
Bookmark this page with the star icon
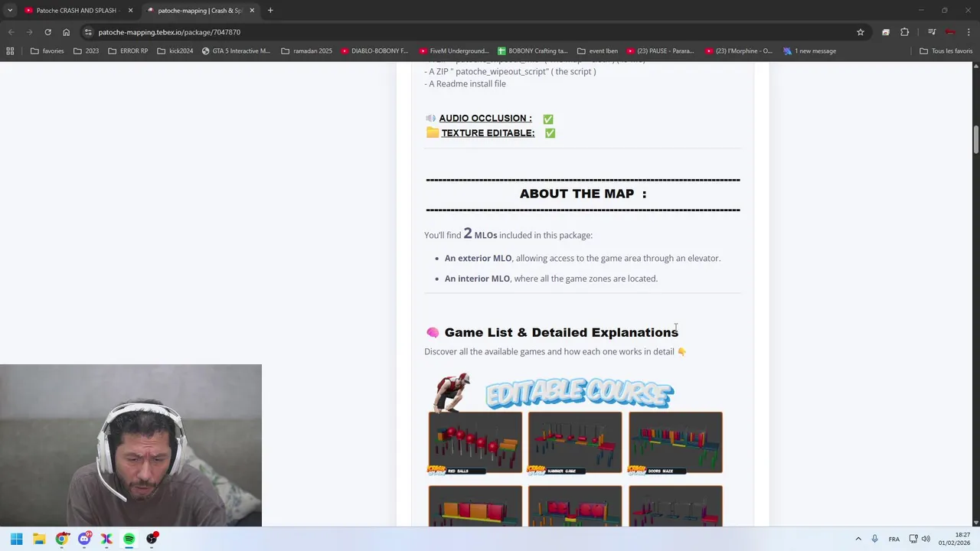861,32
